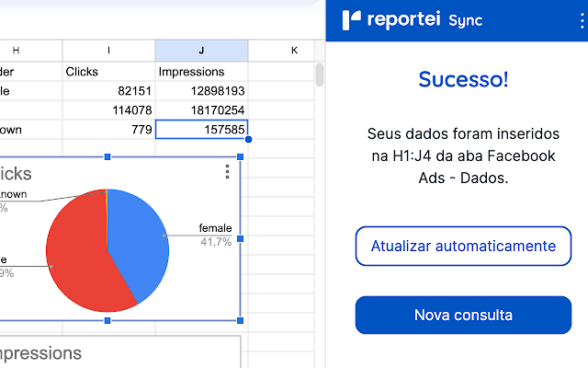Open the Reportei Sync options kebab menu

[x=582, y=20]
